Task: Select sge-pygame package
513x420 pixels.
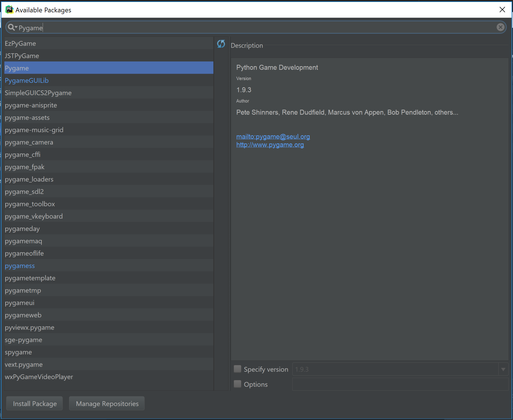Action: pyautogui.click(x=109, y=340)
